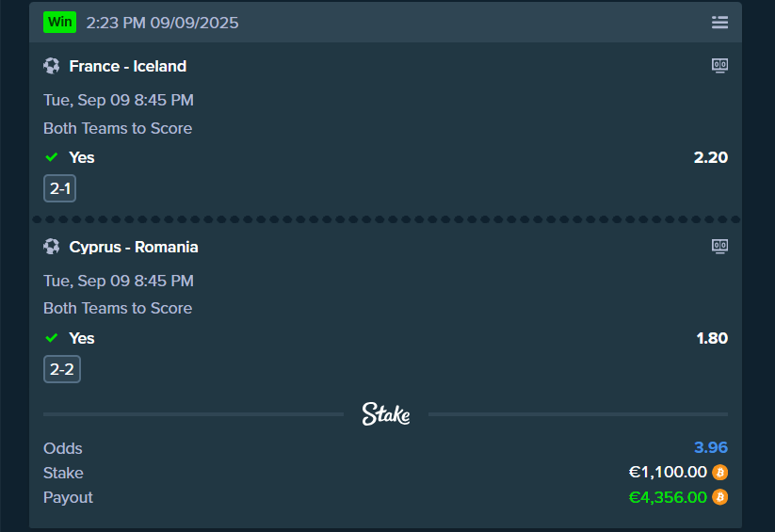The width and height of the screenshot is (775, 532).
Task: Click the Stake logo in the divider
Action: pos(386,414)
